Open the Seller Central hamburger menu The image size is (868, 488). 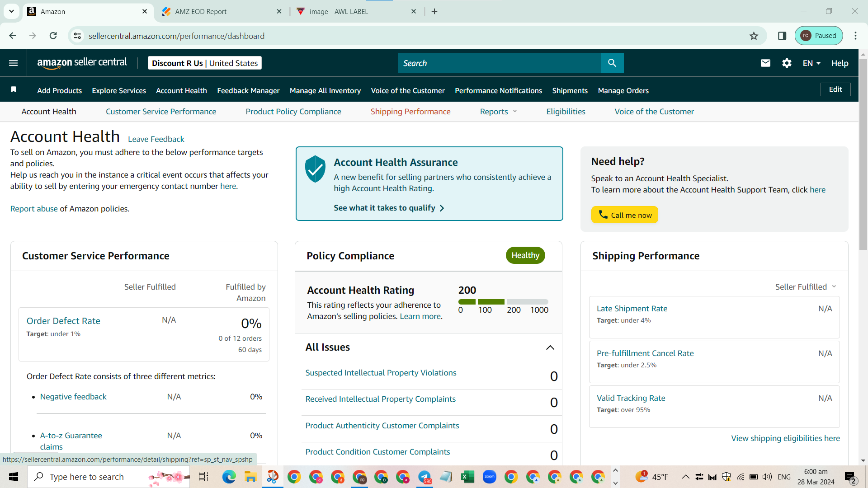tap(14, 63)
